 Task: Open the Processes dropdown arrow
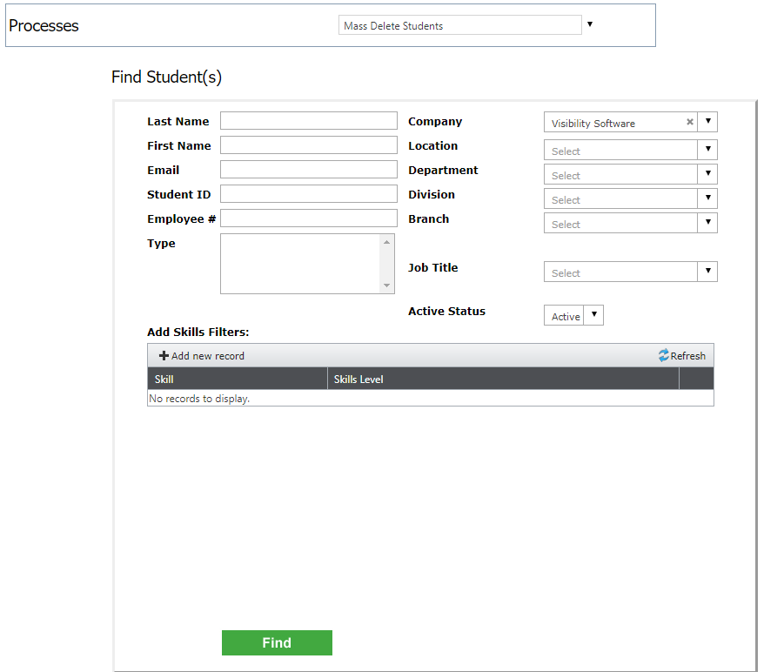click(589, 24)
